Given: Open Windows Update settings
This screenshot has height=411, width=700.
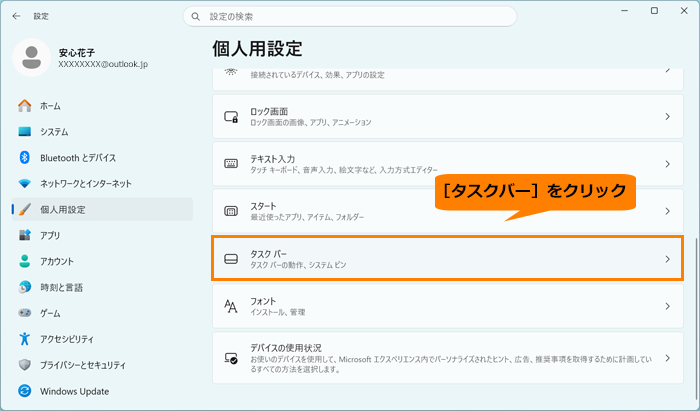Looking at the screenshot, I should pos(102,391).
